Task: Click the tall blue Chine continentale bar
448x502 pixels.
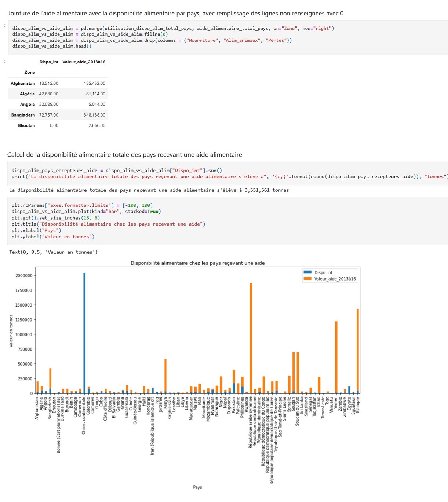Action: [84, 330]
